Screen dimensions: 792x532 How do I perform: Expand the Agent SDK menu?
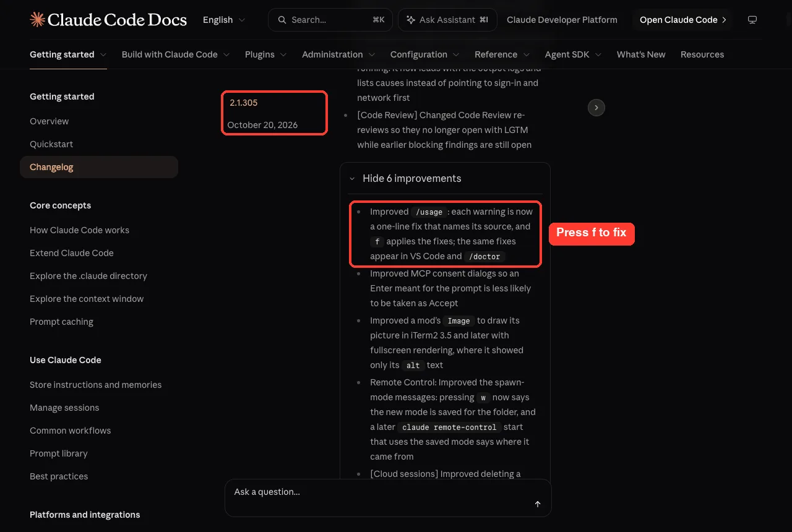coord(574,54)
